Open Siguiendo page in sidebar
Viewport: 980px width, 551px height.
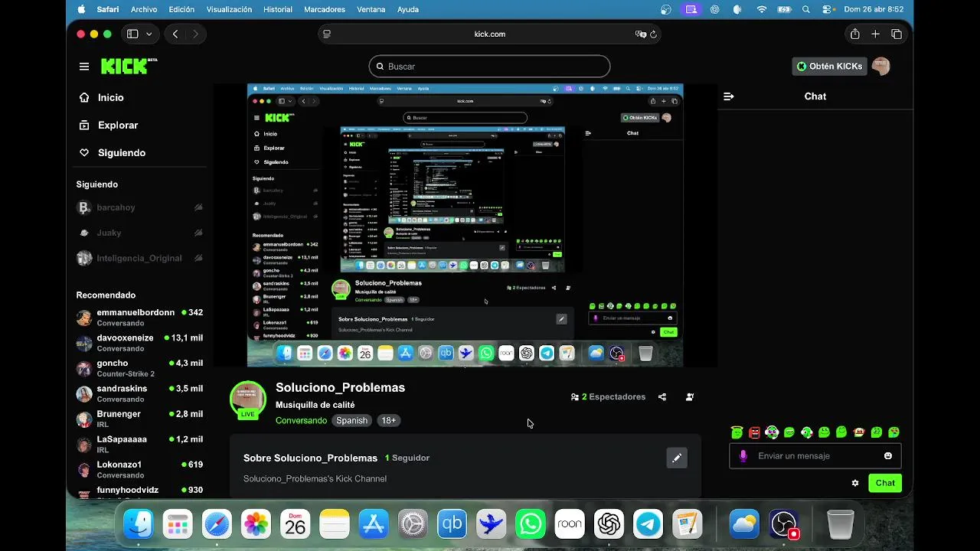(x=121, y=153)
